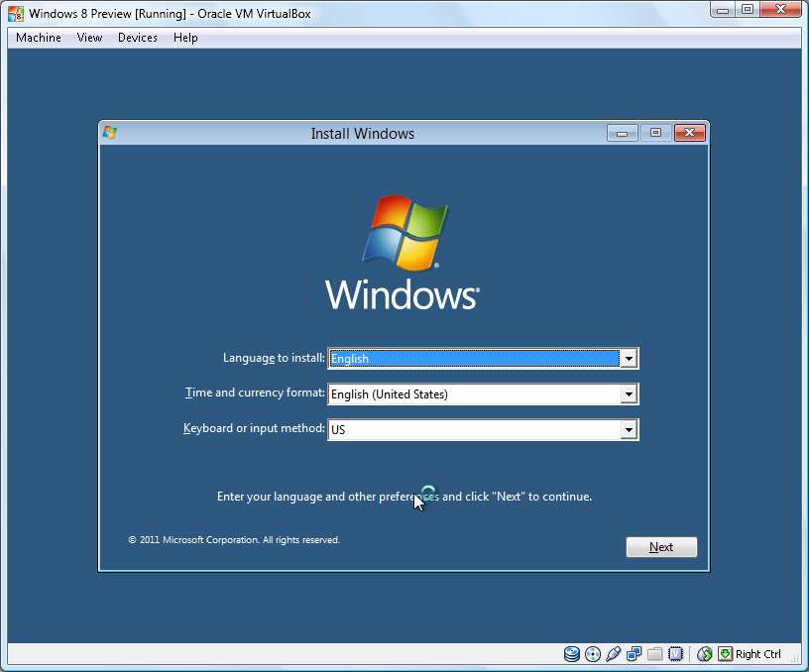Click the VirtualBox title bar app icon

point(16,14)
